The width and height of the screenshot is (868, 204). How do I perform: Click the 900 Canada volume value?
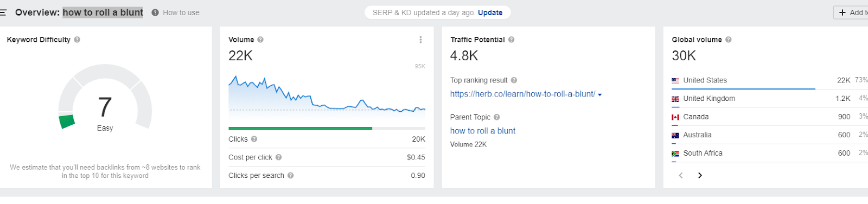[x=844, y=117]
